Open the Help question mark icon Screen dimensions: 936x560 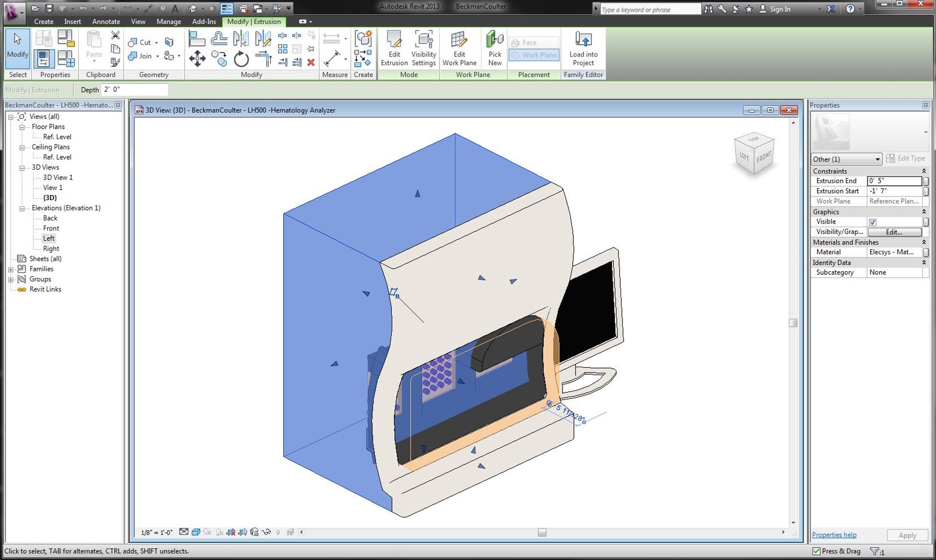pos(850,9)
